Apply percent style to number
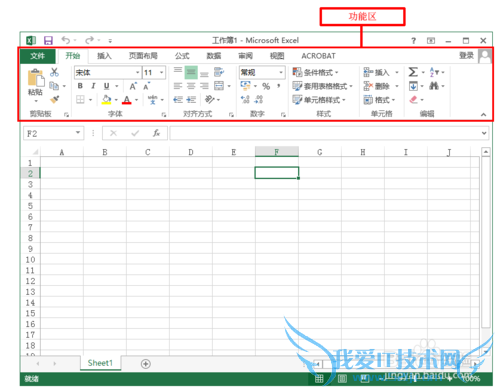 266,86
